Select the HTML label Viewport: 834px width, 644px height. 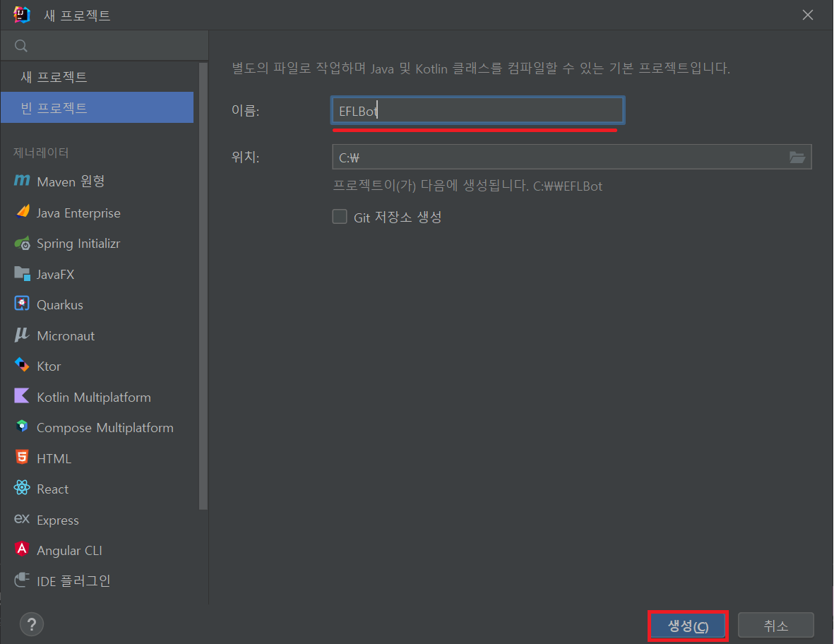point(54,458)
